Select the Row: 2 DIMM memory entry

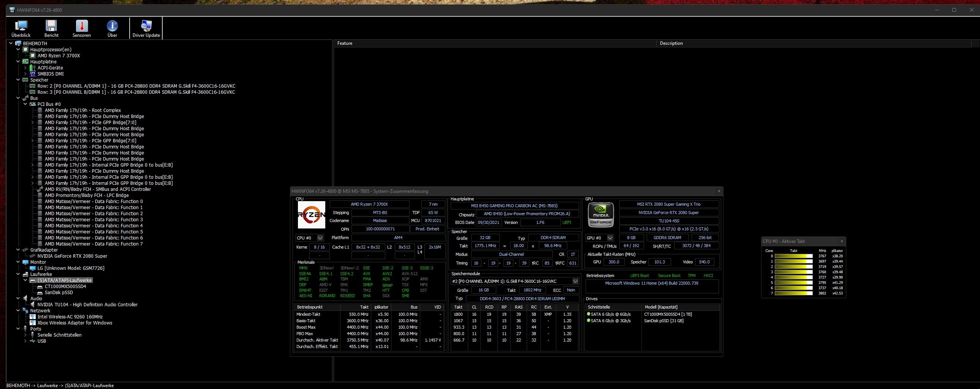point(136,86)
